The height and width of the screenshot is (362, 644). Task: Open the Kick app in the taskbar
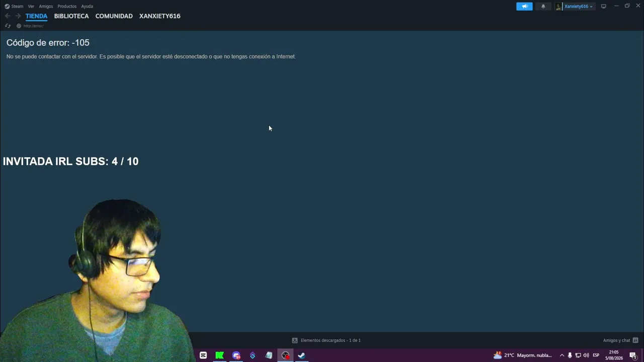[x=219, y=355]
